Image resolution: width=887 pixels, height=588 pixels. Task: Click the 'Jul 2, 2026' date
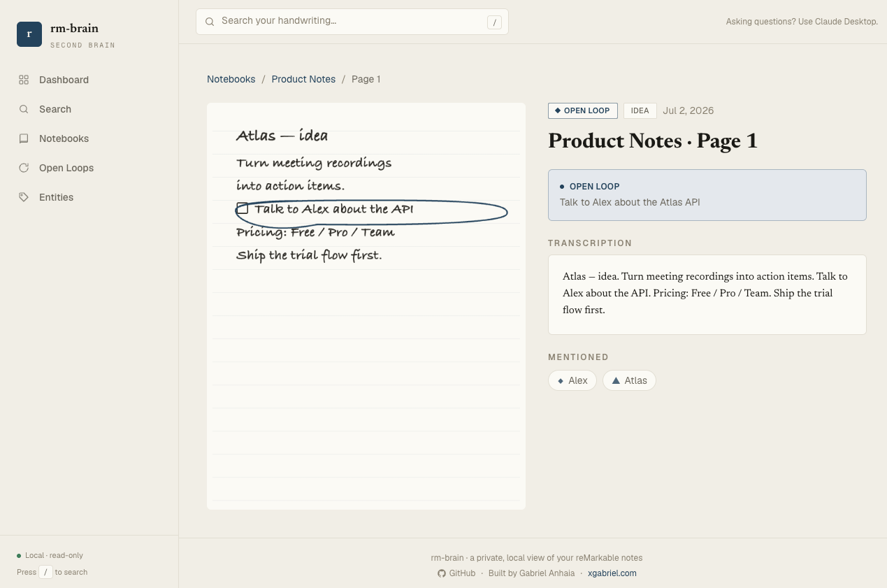coord(688,110)
